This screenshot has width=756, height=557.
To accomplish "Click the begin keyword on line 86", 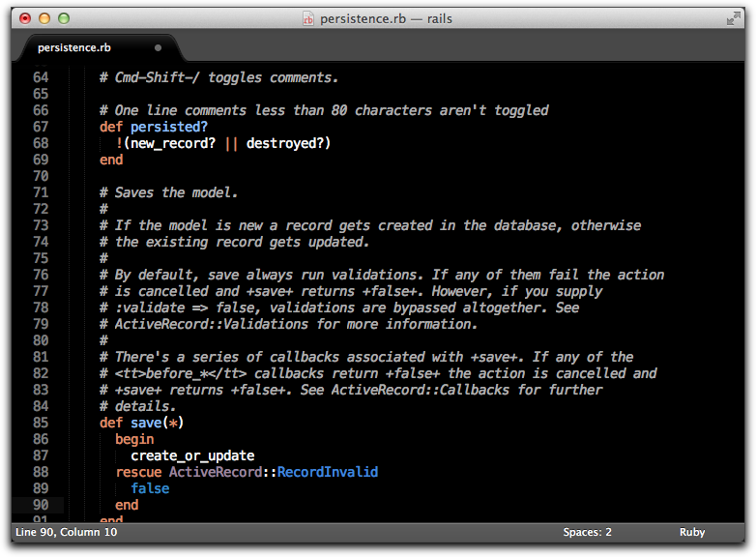I will (x=134, y=439).
